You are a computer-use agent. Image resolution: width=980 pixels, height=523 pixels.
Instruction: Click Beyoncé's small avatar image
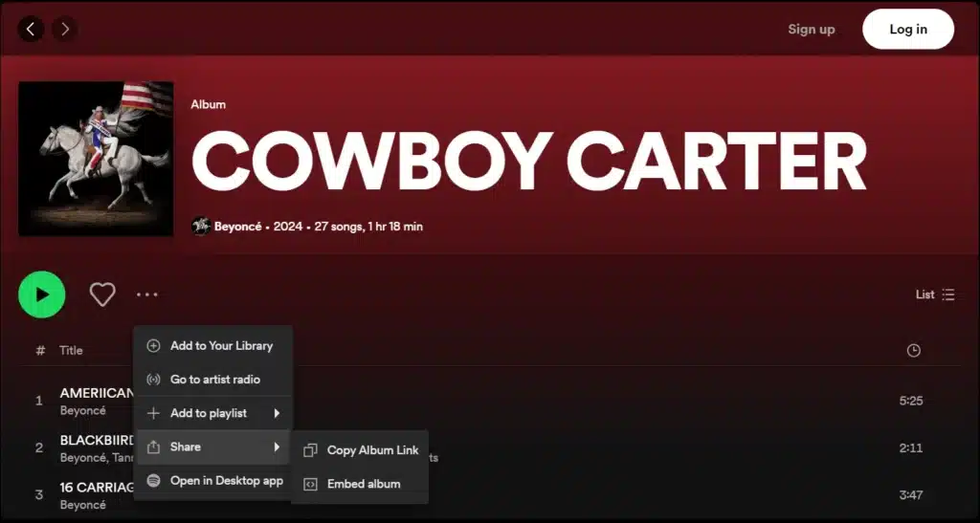[x=201, y=226]
